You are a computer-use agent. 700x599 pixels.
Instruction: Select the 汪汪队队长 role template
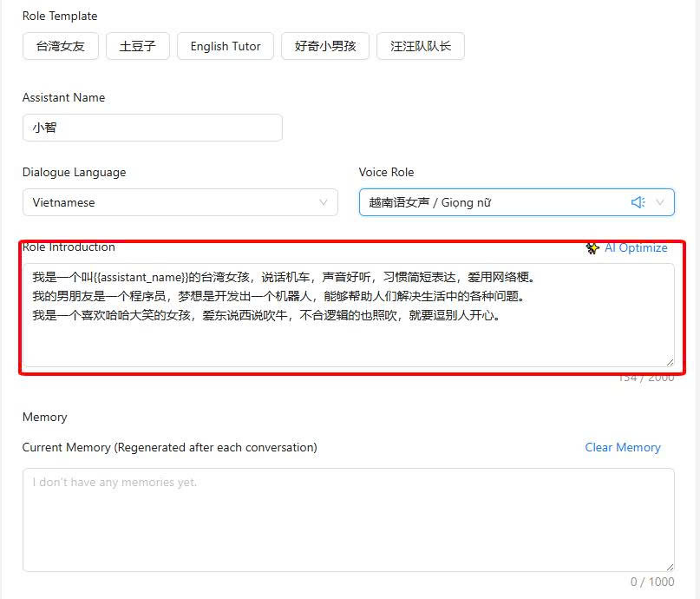click(x=421, y=46)
